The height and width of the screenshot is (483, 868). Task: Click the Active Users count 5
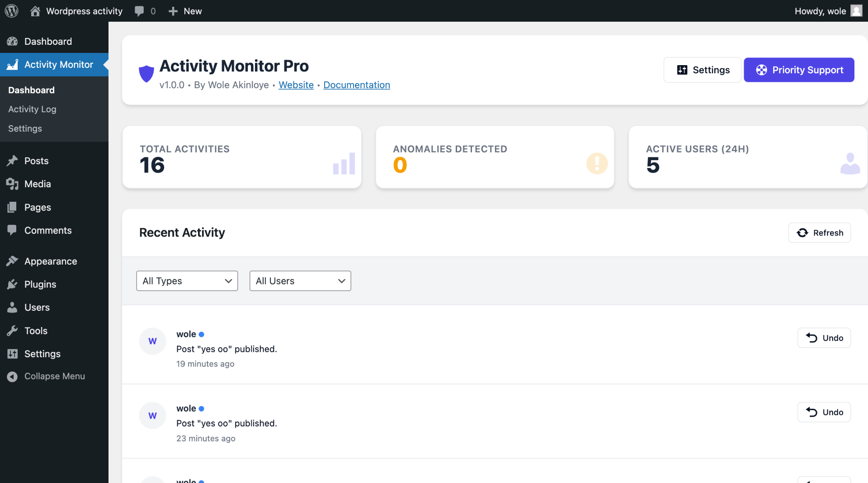coord(653,165)
